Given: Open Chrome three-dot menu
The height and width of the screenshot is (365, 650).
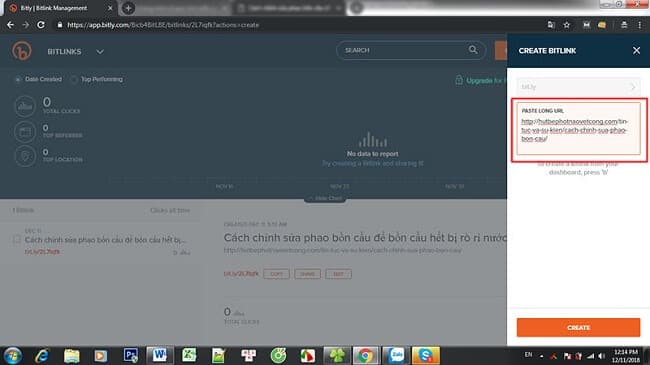Looking at the screenshot, I should pyautogui.click(x=640, y=25).
